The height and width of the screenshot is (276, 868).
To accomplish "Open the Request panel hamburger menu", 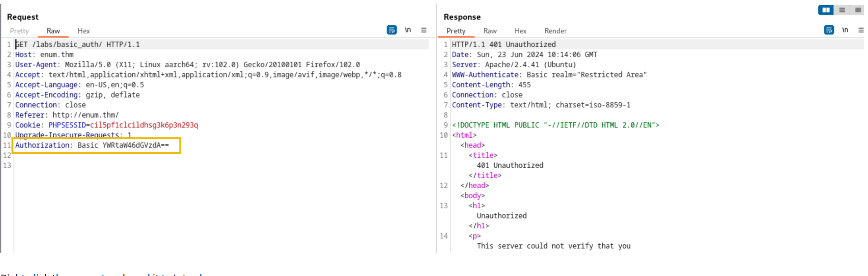I will 424,30.
